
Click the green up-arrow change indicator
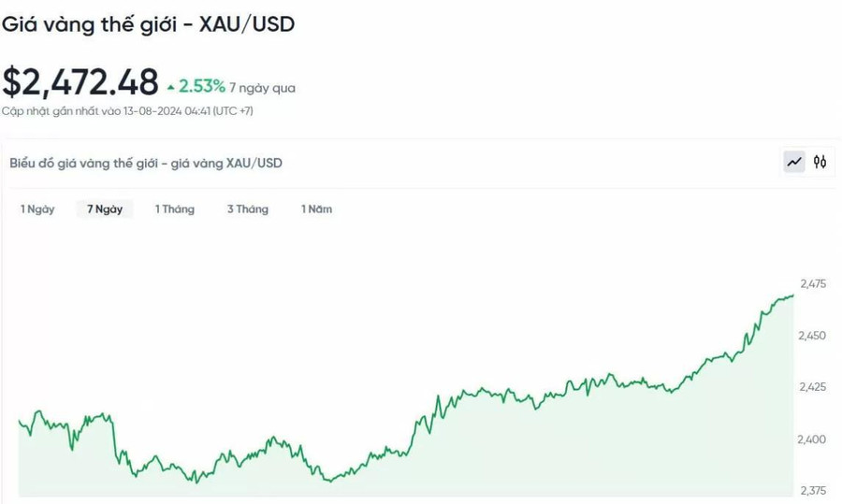171,87
